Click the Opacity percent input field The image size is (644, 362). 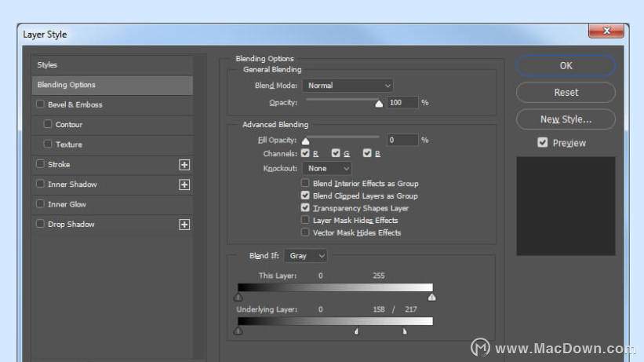click(x=402, y=102)
